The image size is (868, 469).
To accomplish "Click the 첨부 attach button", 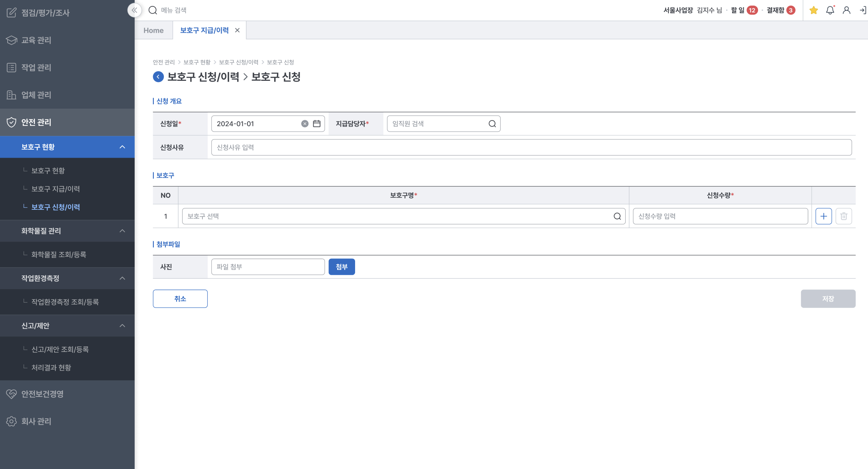I will [342, 267].
